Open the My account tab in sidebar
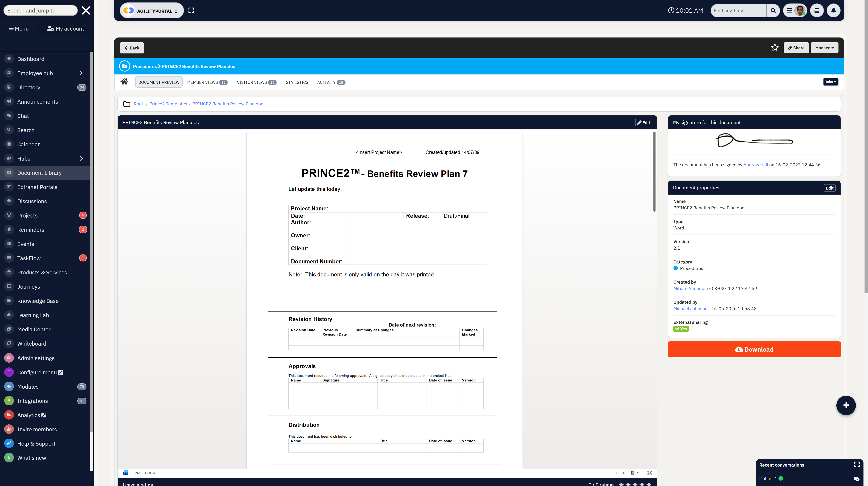The height and width of the screenshot is (486, 868). pyautogui.click(x=66, y=29)
